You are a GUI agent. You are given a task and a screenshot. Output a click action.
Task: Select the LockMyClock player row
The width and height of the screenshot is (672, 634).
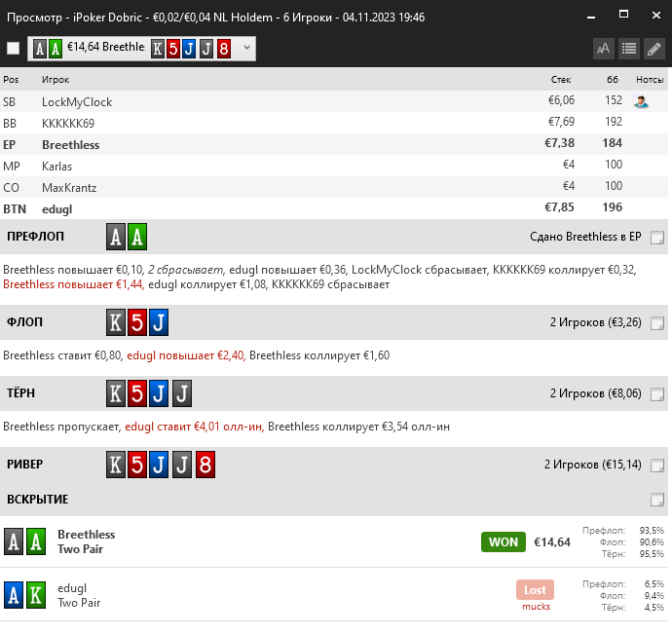(x=334, y=101)
